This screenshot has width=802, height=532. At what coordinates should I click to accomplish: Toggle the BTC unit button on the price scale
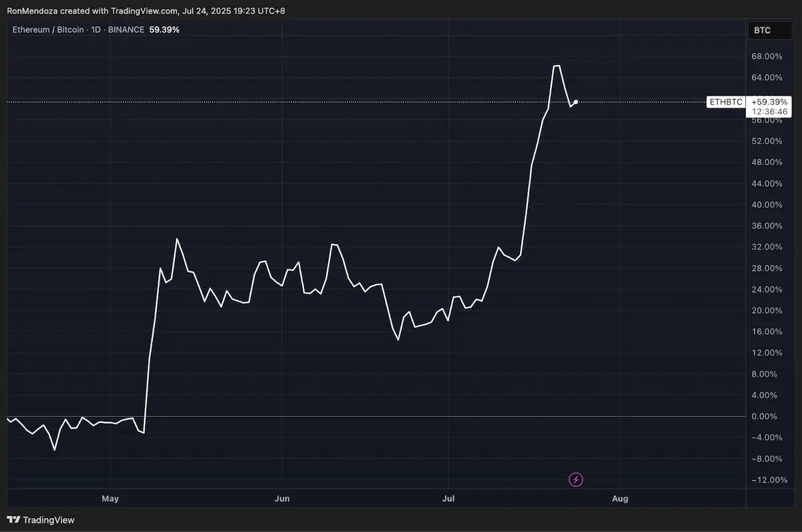point(769,30)
